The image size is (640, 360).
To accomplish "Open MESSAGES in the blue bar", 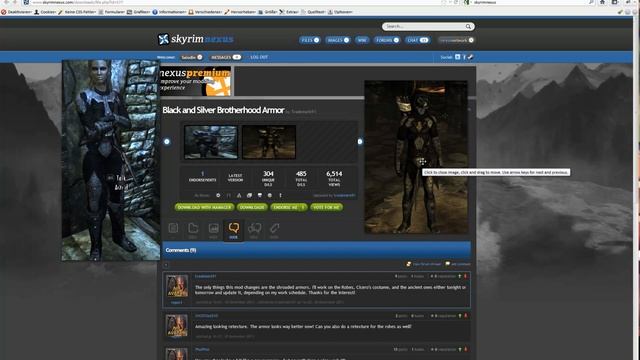I will coord(225,57).
